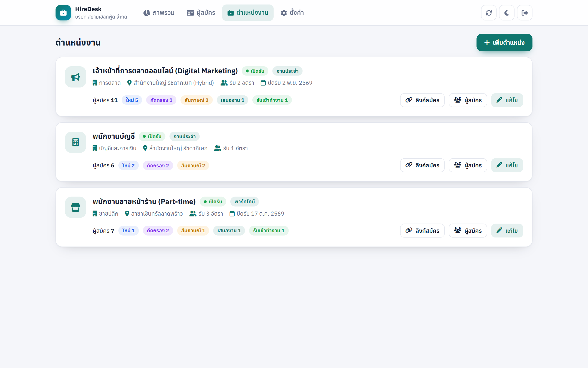The width and height of the screenshot is (588, 368).
Task: Log out using the exit icon
Action: 525,13
